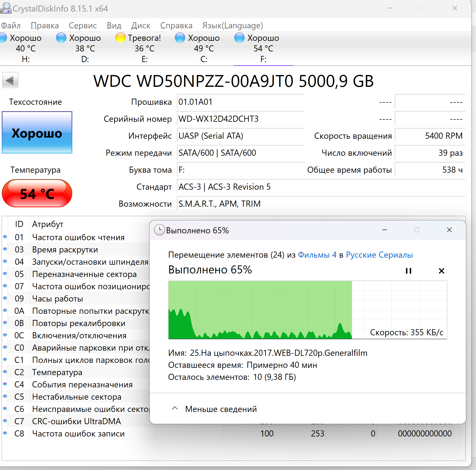
Task: Select row C4 События переназначения
Action: coord(76,384)
